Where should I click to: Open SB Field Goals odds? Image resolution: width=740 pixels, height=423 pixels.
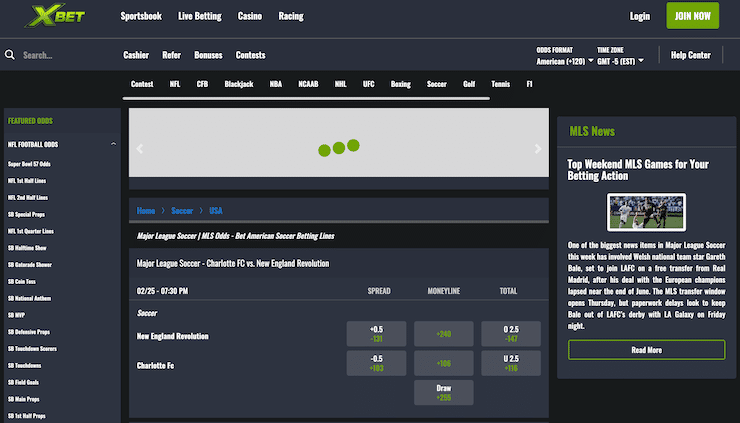coord(23,382)
